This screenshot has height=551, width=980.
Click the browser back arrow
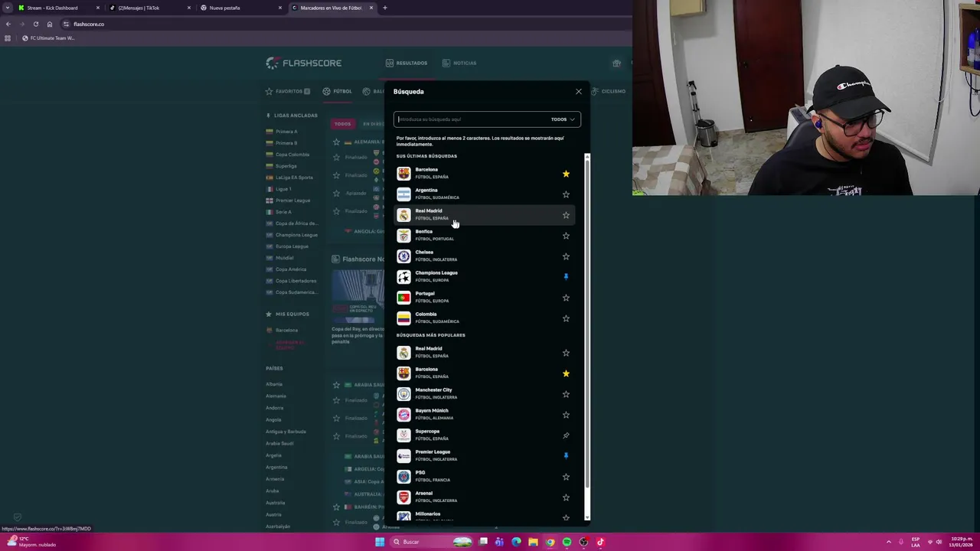8,24
